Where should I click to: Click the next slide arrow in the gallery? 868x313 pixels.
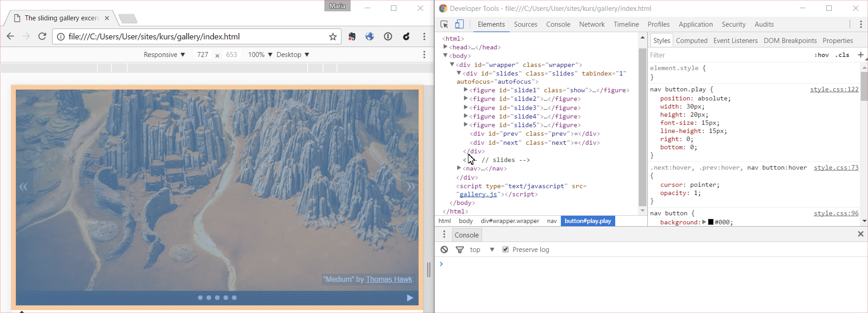coord(410,187)
